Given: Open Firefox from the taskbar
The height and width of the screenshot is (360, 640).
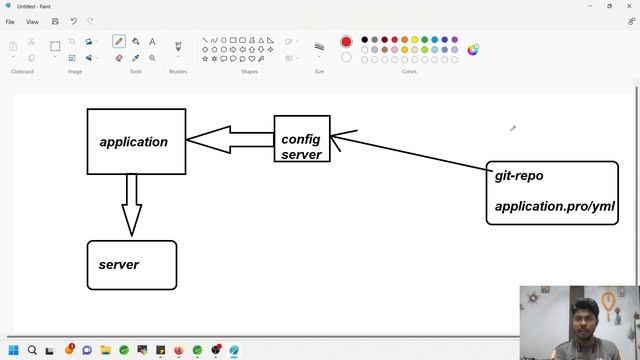Looking at the screenshot, I should [178, 350].
